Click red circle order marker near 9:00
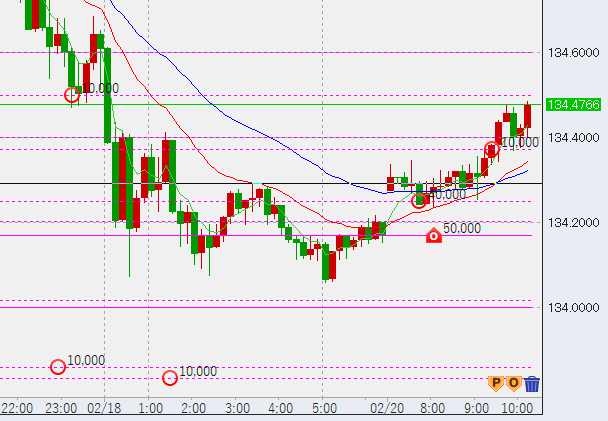608x421 pixels. tap(491, 150)
